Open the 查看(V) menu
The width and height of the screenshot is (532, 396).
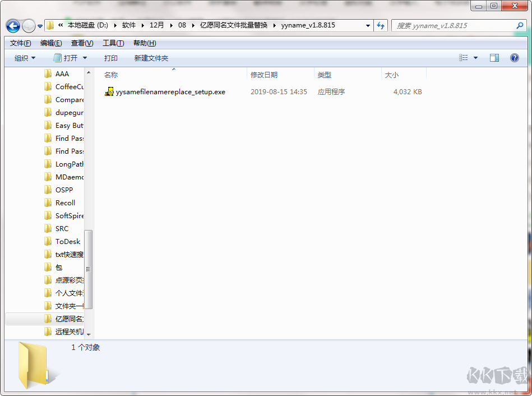pos(82,43)
